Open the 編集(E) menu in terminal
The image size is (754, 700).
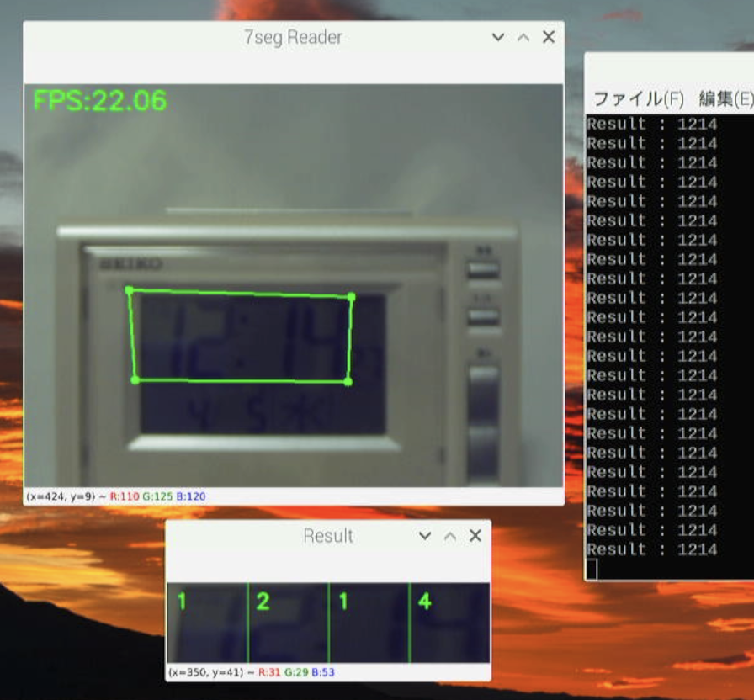726,99
